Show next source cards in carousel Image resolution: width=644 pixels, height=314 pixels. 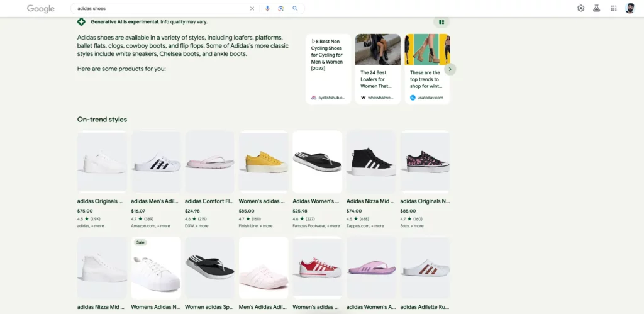pyautogui.click(x=450, y=69)
